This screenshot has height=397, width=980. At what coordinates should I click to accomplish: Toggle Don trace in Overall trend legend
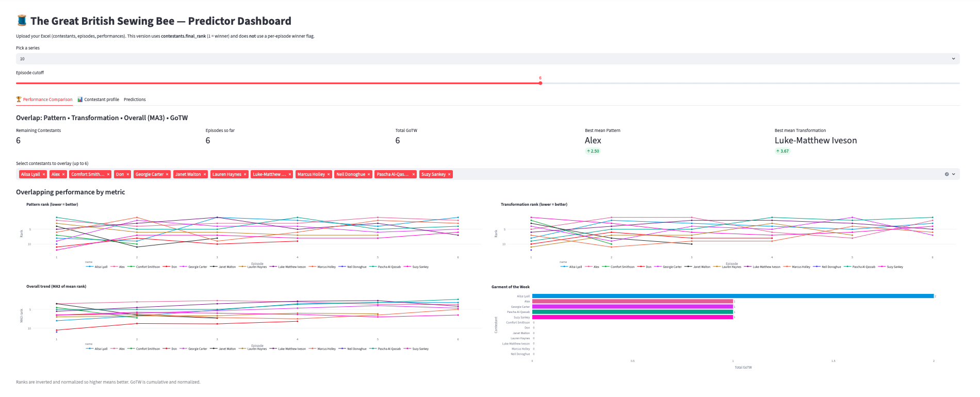tap(174, 349)
